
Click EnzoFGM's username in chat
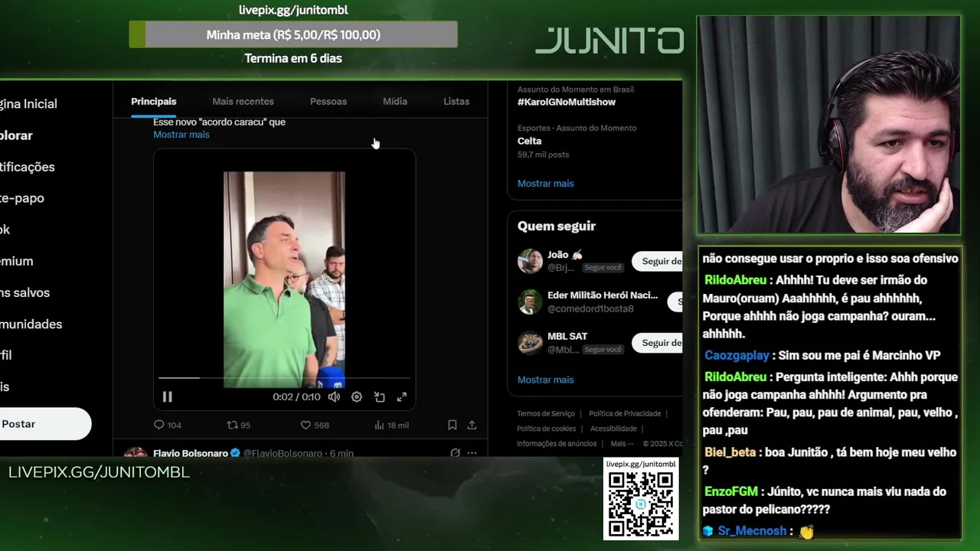[x=730, y=491]
